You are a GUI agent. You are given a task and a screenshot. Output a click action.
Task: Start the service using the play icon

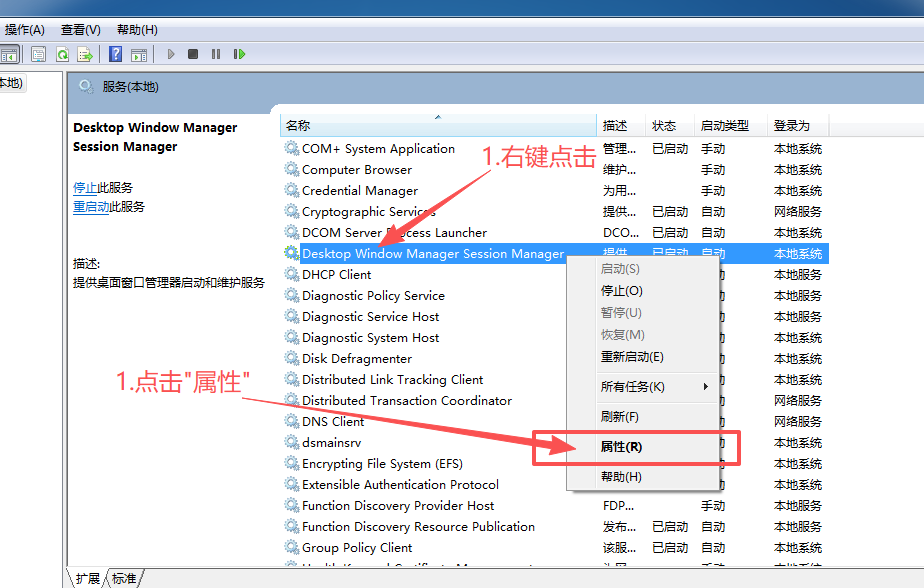[x=170, y=53]
